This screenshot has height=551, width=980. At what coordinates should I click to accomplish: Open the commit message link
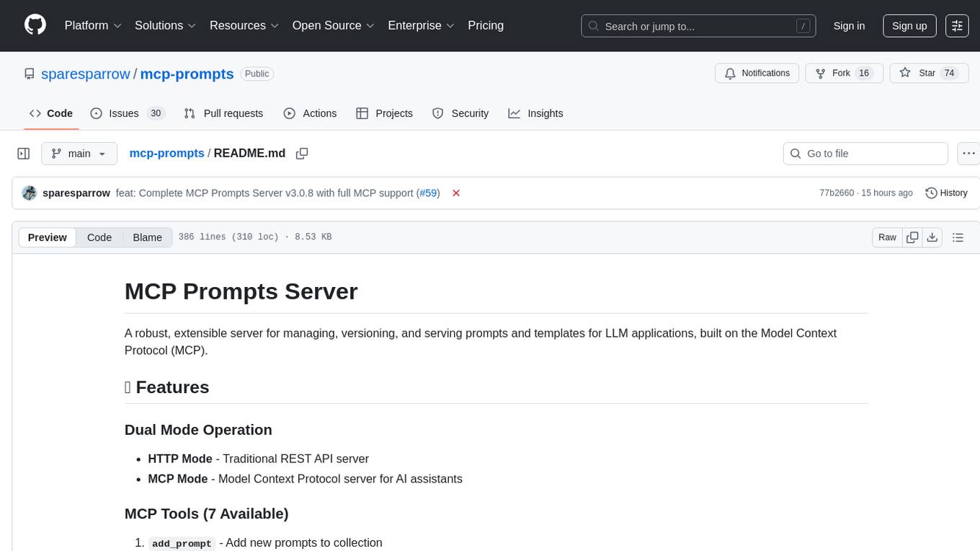pos(264,193)
